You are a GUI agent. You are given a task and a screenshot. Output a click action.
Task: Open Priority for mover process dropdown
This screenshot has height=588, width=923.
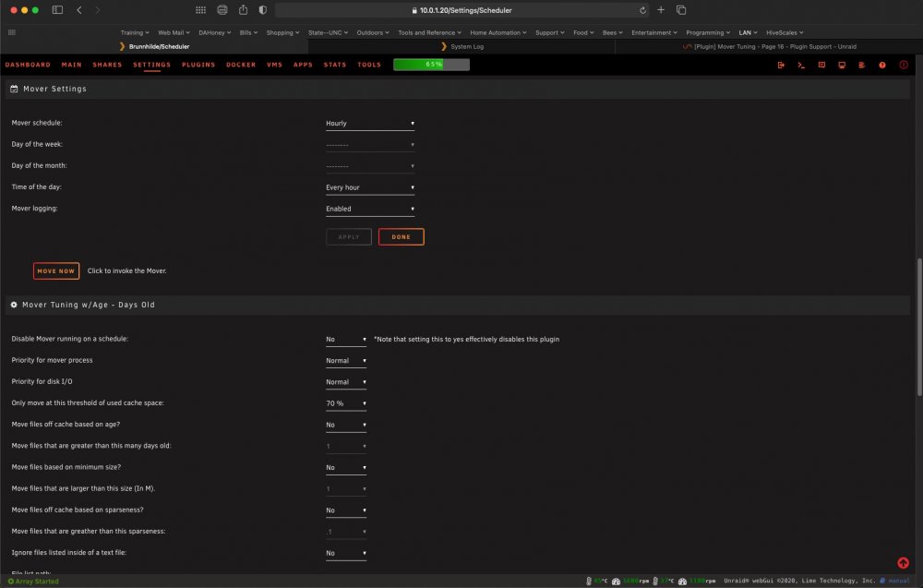346,361
